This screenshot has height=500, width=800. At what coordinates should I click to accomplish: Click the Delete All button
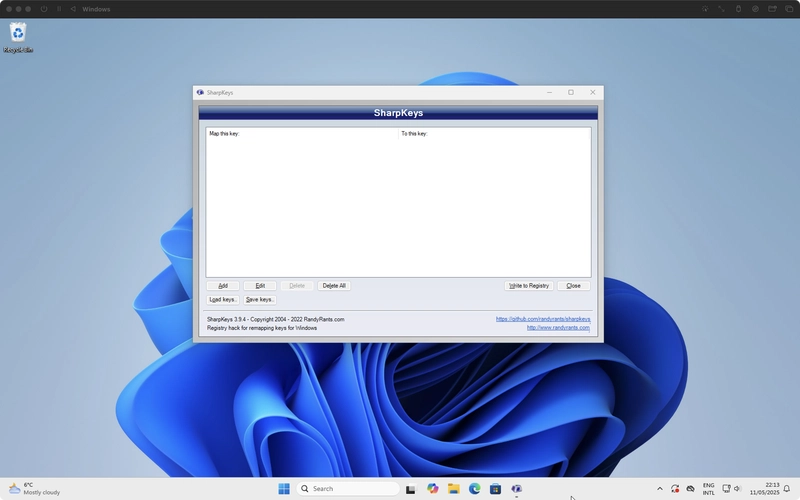334,286
